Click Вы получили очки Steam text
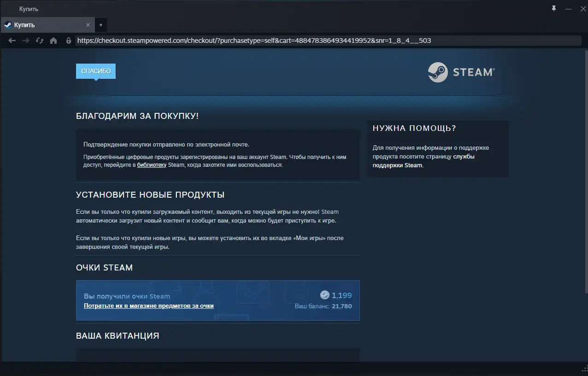 click(x=127, y=296)
